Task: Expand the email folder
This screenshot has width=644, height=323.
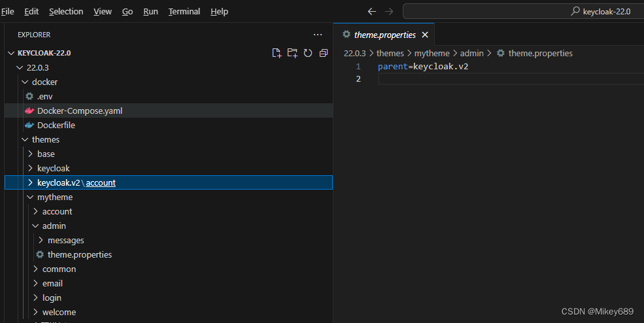Action: (36, 283)
